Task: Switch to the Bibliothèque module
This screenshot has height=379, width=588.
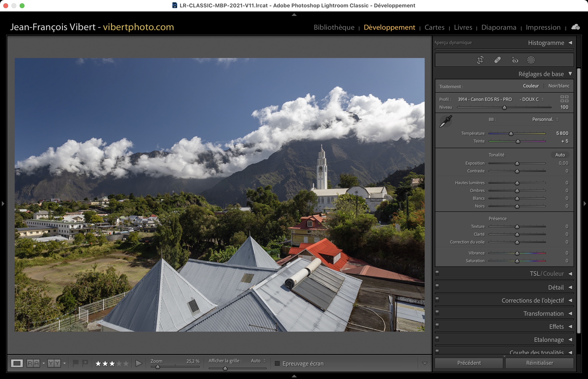Action: pos(334,27)
